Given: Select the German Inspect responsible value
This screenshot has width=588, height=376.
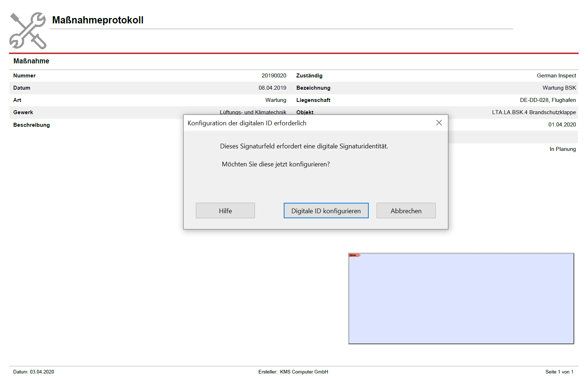Looking at the screenshot, I should [556, 76].
